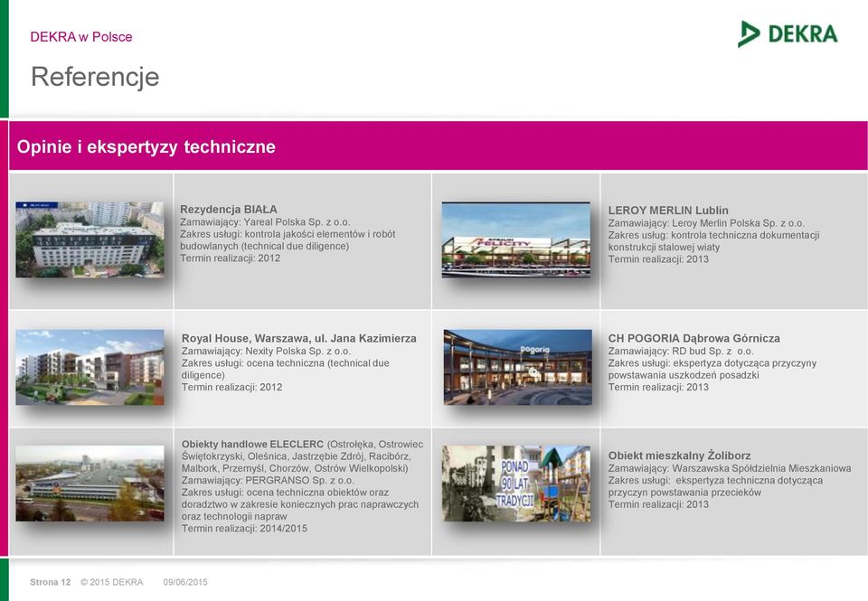
Task: Select the Pogoria shopping mall image
Action: pyautogui.click(x=517, y=368)
